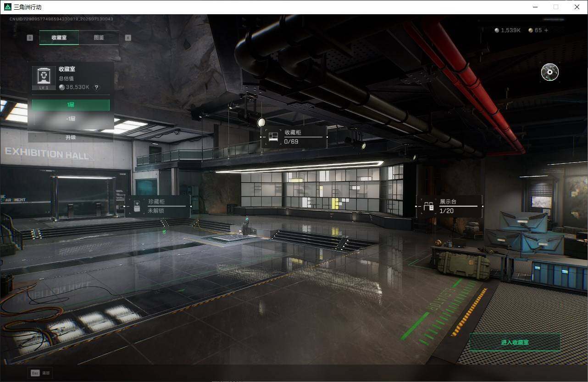This screenshot has height=382, width=588.
Task: Switch to the 收藏室 tab
Action: click(59, 38)
